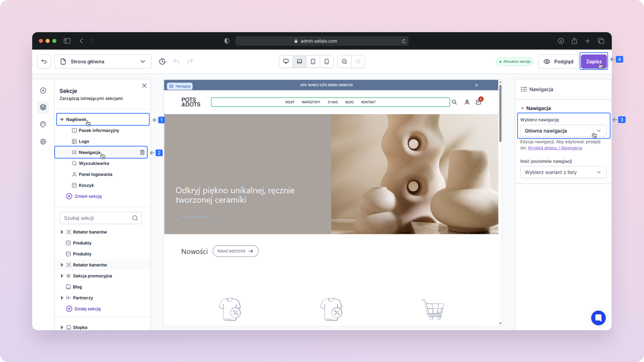This screenshot has width=644, height=362.
Task: Undo the last change
Action: tap(176, 61)
